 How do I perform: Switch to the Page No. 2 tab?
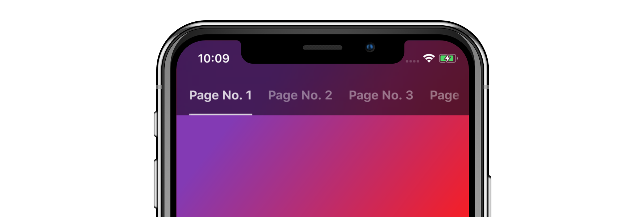[300, 95]
